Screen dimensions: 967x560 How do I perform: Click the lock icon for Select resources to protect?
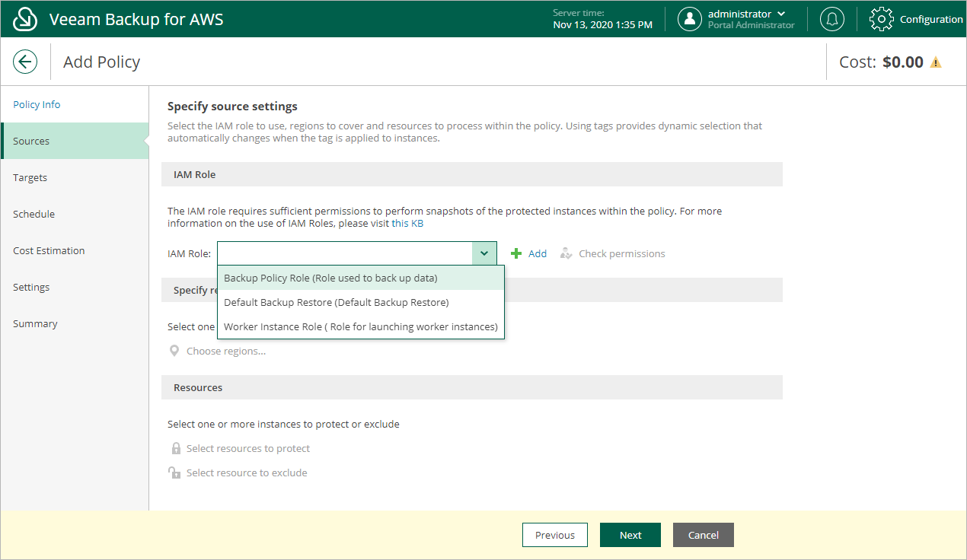pos(176,448)
